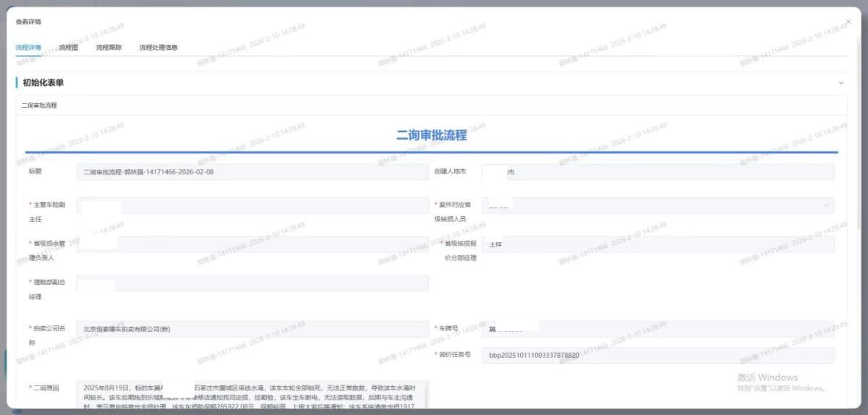This screenshot has width=868, height=415.
Task: Close the 查看详情 dialog with the X icon
Action: (848, 22)
